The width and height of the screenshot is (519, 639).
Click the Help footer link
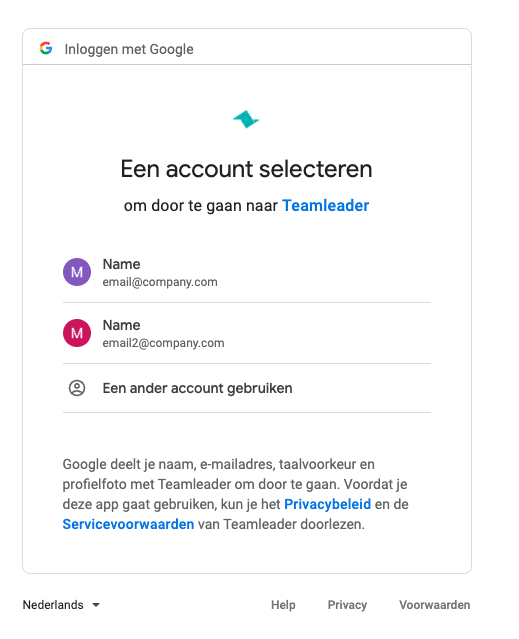tap(283, 605)
